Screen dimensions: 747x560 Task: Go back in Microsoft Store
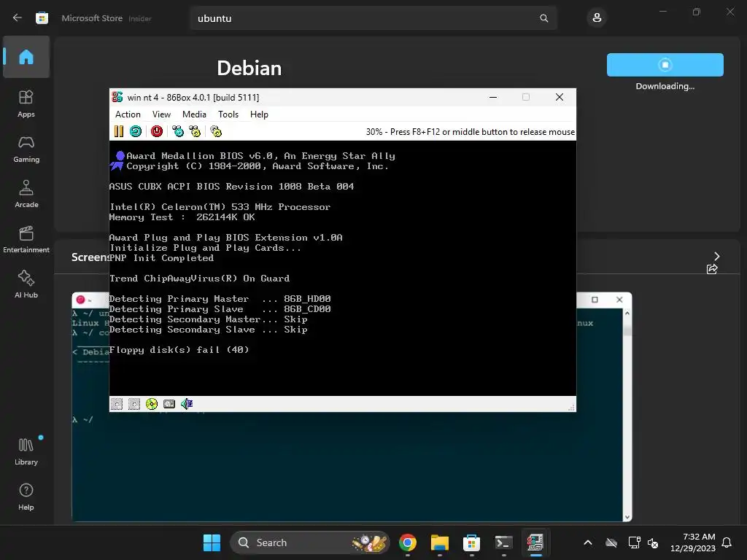pos(18,18)
